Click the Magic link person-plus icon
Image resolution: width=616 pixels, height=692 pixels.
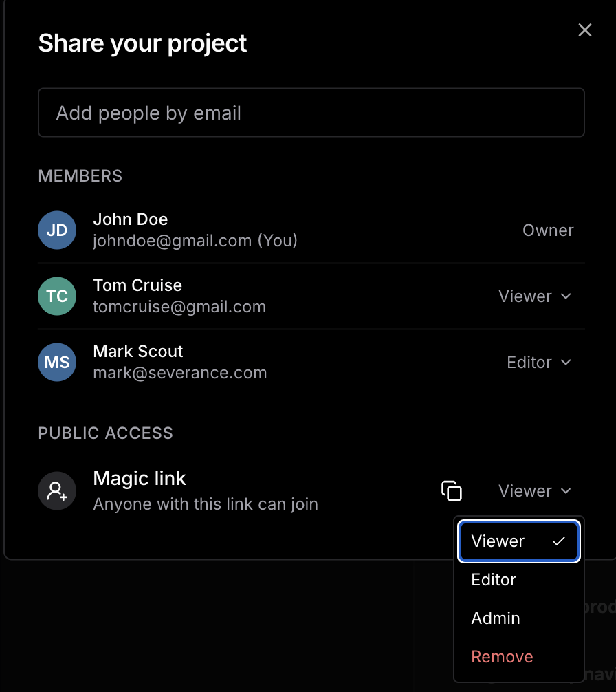(x=56, y=491)
